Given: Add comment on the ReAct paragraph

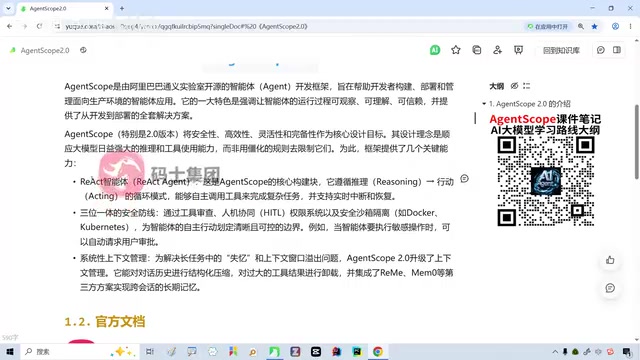Looking at the screenshot, I should point(464,179).
